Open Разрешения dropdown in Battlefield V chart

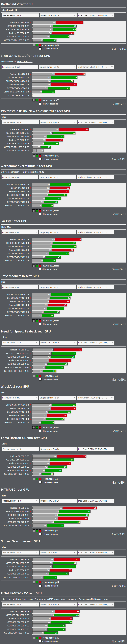20,15
